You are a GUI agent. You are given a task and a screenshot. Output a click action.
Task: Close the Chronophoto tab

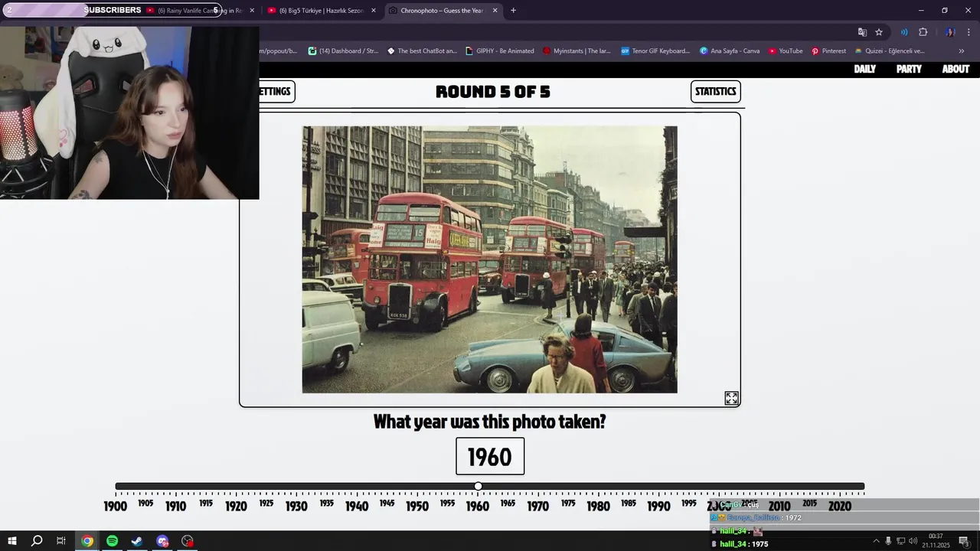pos(495,11)
